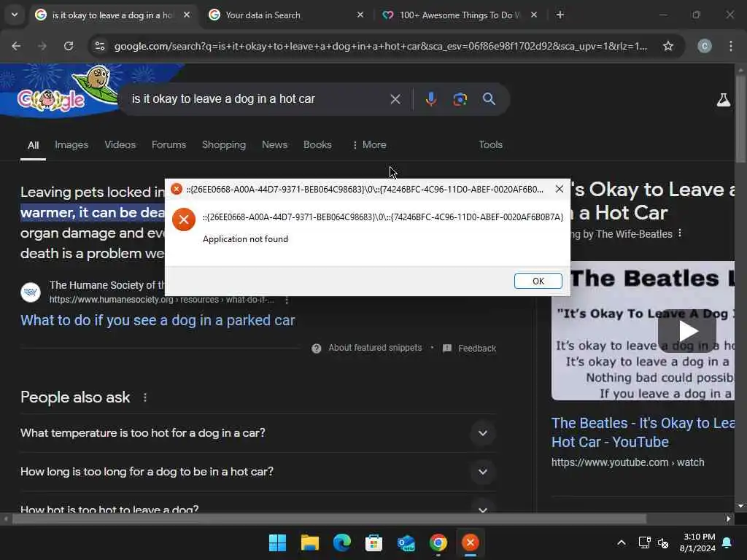Open Microsoft Store from the taskbar
The height and width of the screenshot is (560, 747).
(x=373, y=542)
